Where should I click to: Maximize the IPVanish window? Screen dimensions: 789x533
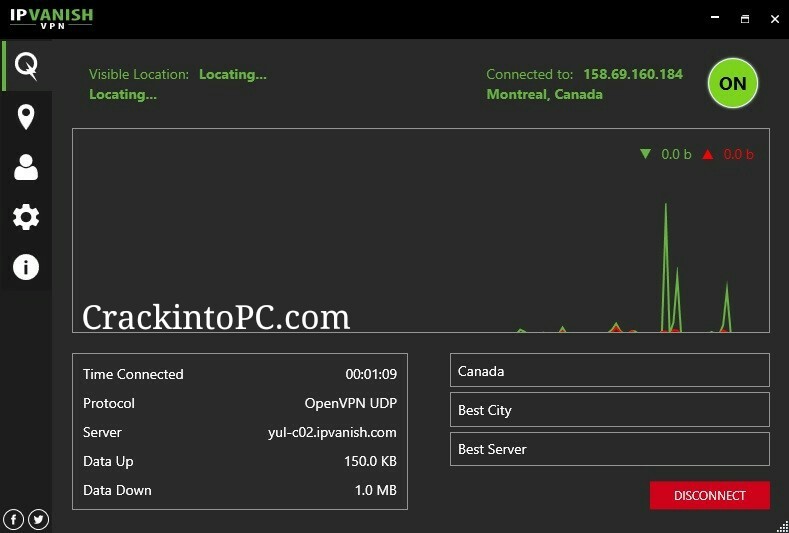(x=745, y=19)
